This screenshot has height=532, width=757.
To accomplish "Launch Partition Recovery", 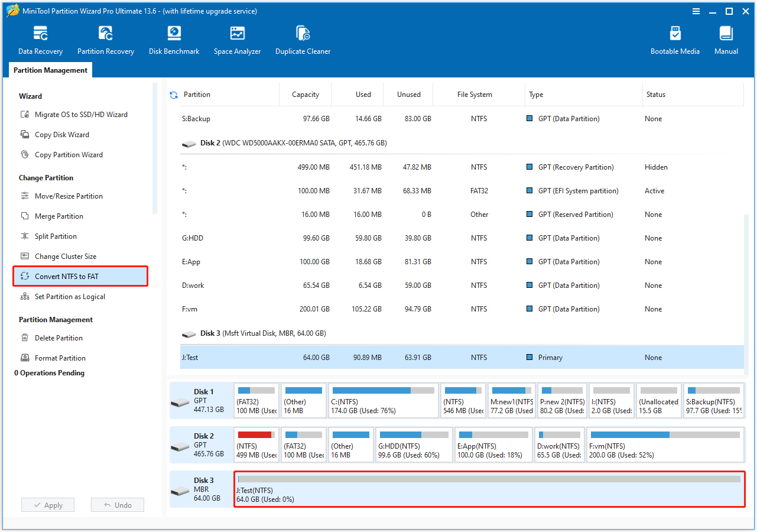I will click(106, 40).
